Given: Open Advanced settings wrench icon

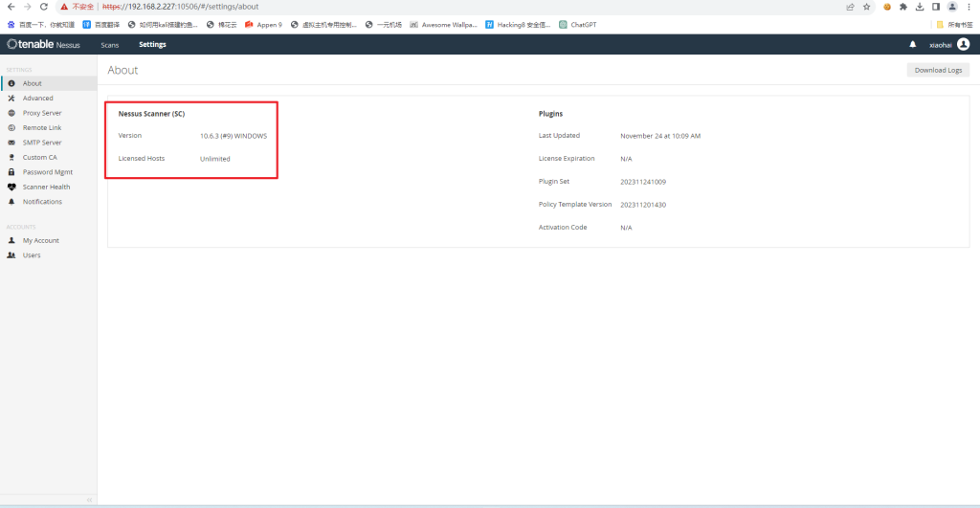Looking at the screenshot, I should tap(11, 99).
